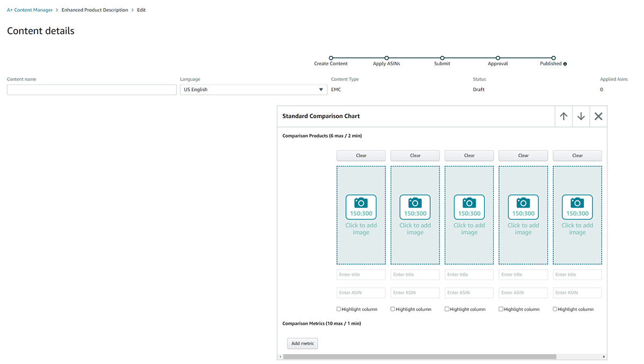Viewport: 644px width, 364px height.
Task: Click the Language dropdown arrow
Action: click(321, 90)
